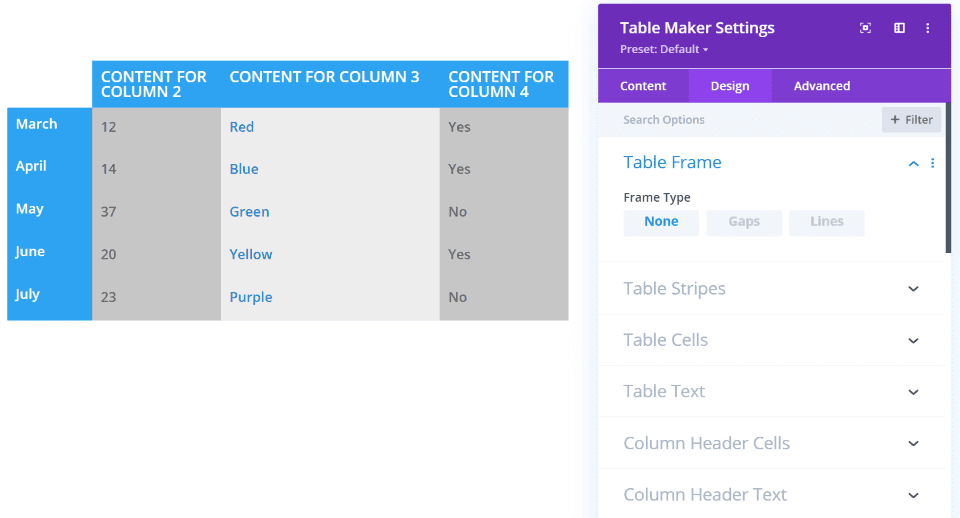This screenshot has width=960, height=518.
Task: Click the Filter button
Action: pyautogui.click(x=911, y=120)
